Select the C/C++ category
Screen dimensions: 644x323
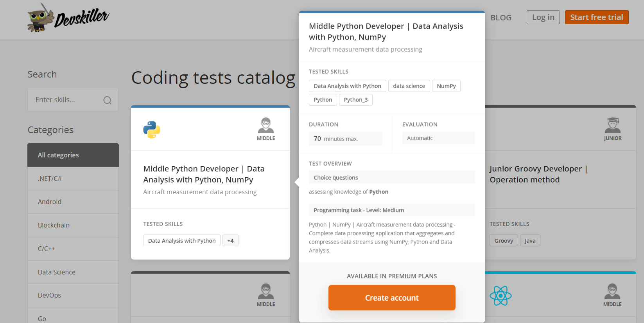pos(73,249)
